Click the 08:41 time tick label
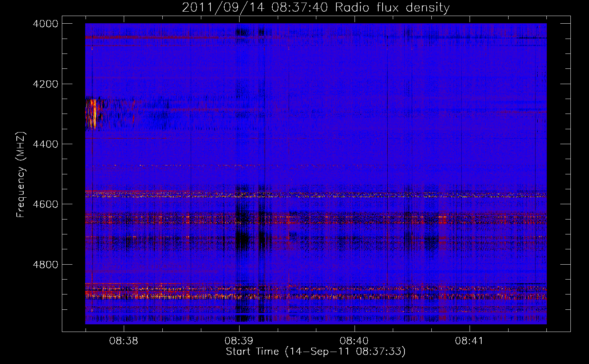589x364 pixels. [x=469, y=341]
